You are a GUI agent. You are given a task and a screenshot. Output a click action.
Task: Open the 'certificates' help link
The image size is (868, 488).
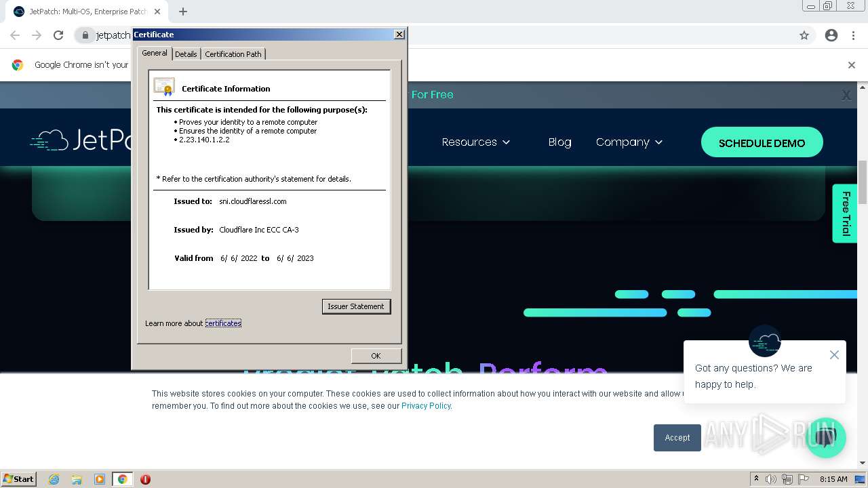click(223, 323)
